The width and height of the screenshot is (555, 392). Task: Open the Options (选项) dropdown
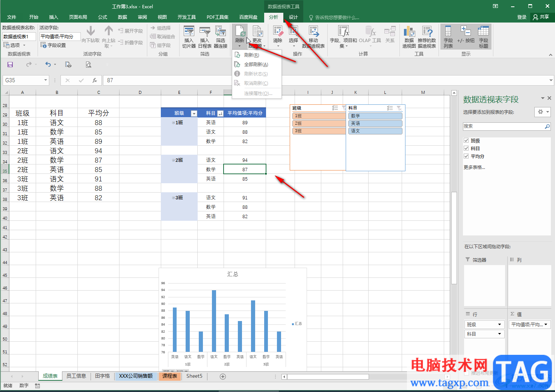pos(15,45)
